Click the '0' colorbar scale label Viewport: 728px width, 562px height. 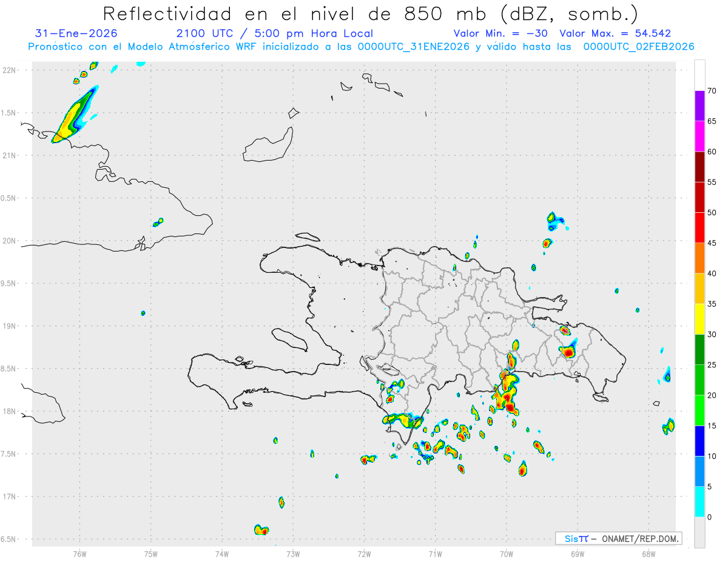click(x=709, y=517)
